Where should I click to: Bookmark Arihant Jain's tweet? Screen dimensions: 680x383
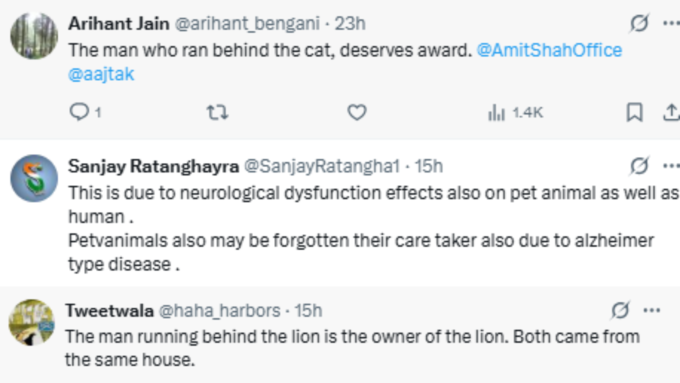(x=634, y=112)
